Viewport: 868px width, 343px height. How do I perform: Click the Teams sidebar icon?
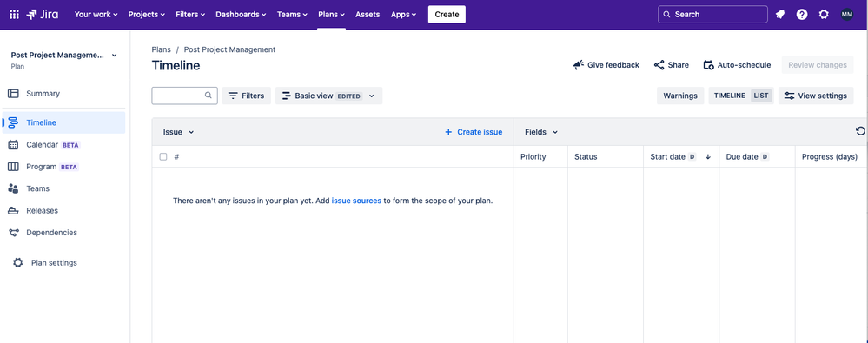(x=13, y=188)
